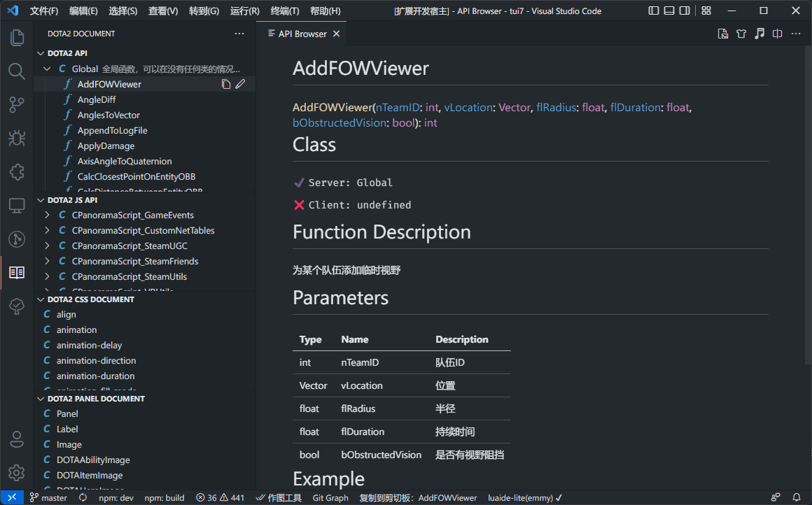This screenshot has width=812, height=505.
Task: Open the Git Graph activity bar icon
Action: [x=17, y=239]
